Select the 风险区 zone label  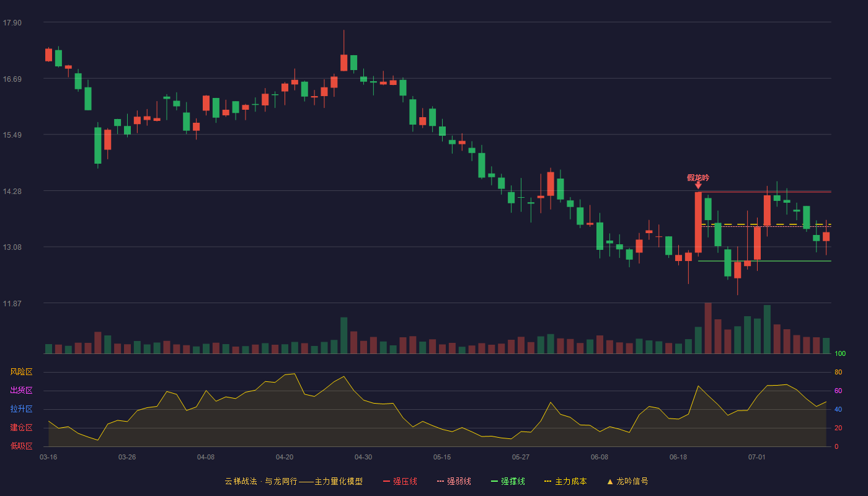(21, 372)
